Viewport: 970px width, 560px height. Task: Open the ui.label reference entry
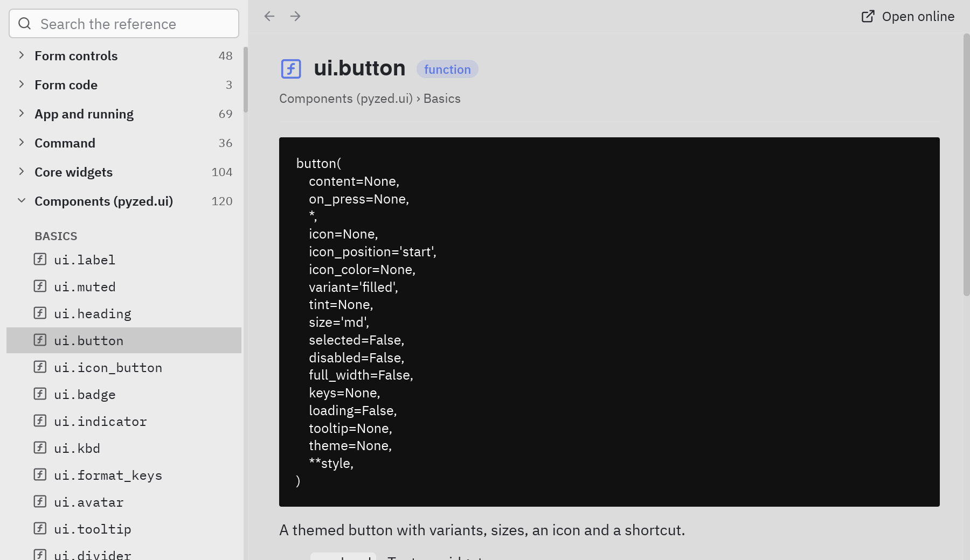tap(124, 260)
